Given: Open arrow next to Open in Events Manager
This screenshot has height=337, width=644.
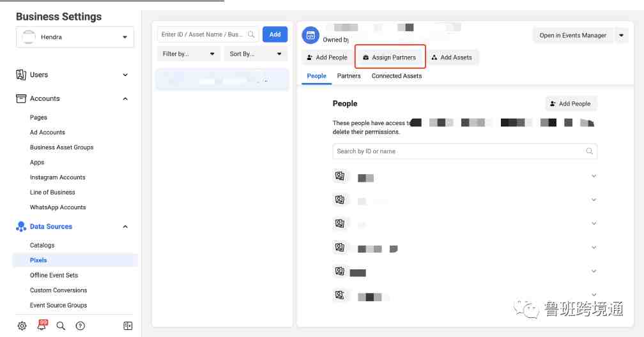Looking at the screenshot, I should coord(622,35).
